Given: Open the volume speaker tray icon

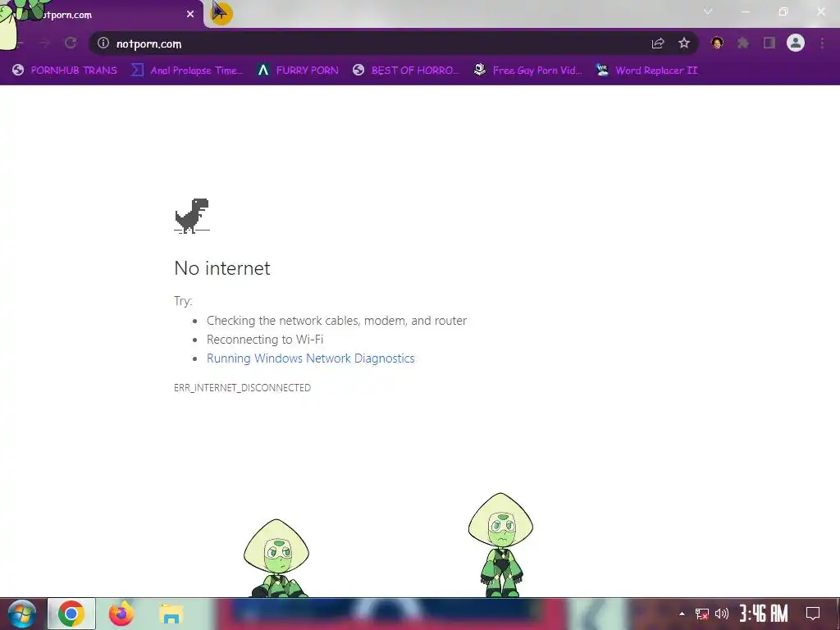Looking at the screenshot, I should (x=722, y=614).
